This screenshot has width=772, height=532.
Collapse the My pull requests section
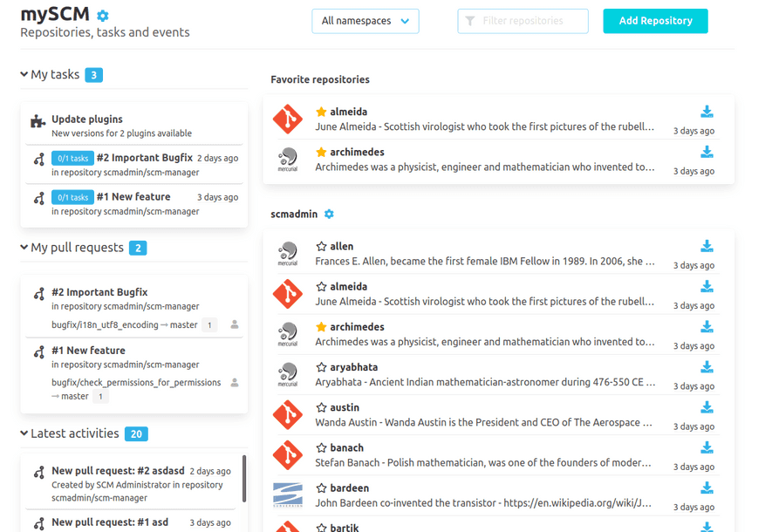(24, 248)
